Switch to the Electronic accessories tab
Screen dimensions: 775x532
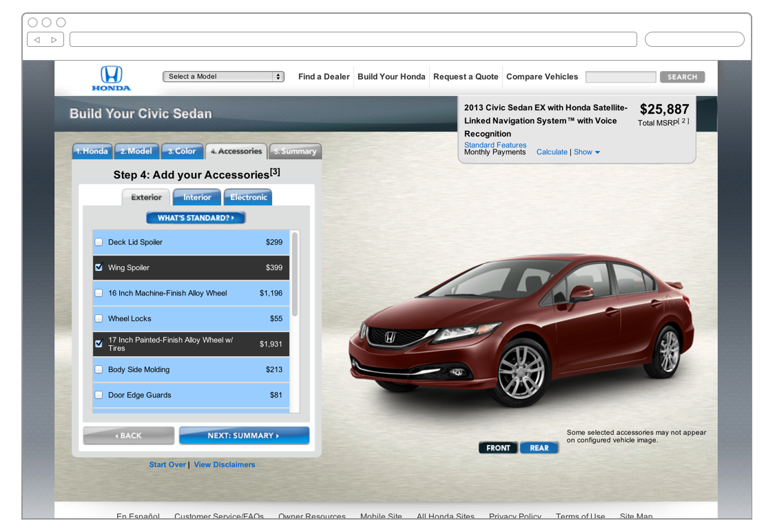pyautogui.click(x=248, y=197)
